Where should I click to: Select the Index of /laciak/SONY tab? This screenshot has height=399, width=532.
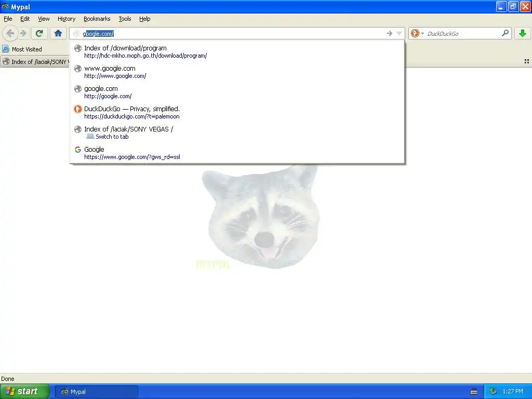tap(35, 62)
